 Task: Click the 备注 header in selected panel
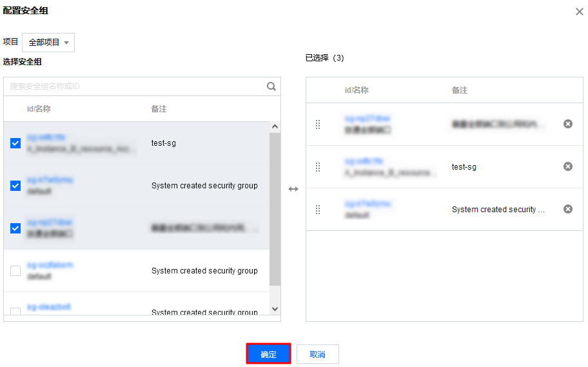point(459,90)
